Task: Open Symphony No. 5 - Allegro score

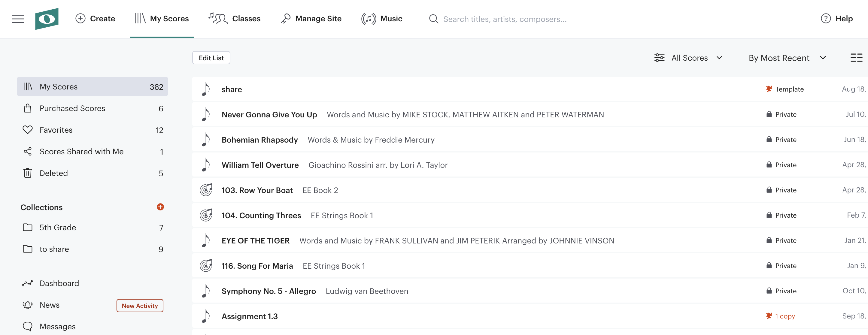Action: 269,291
